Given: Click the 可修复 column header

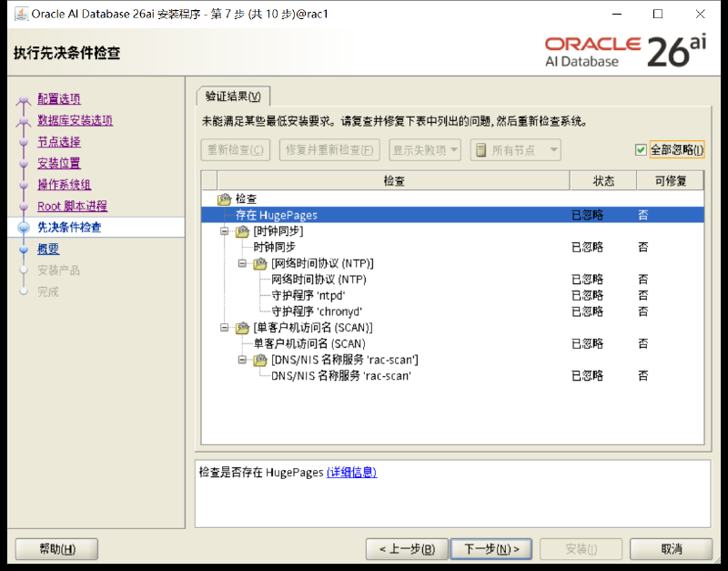Looking at the screenshot, I should point(670,180).
